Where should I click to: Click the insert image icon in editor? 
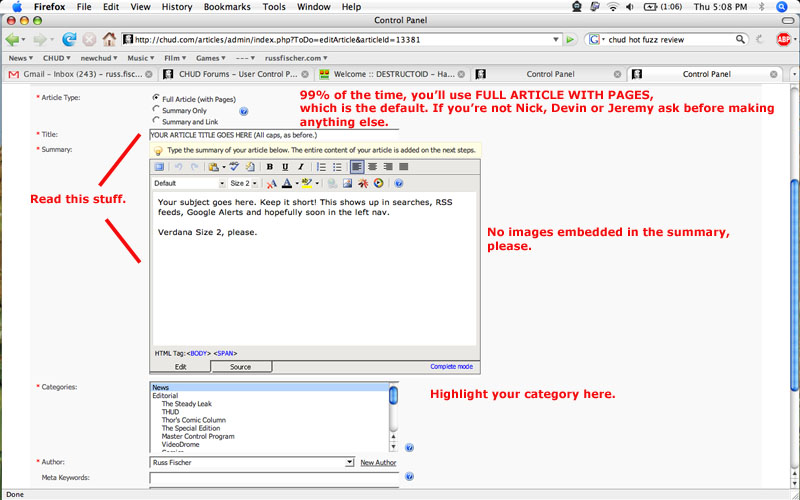pyautogui.click(x=347, y=184)
